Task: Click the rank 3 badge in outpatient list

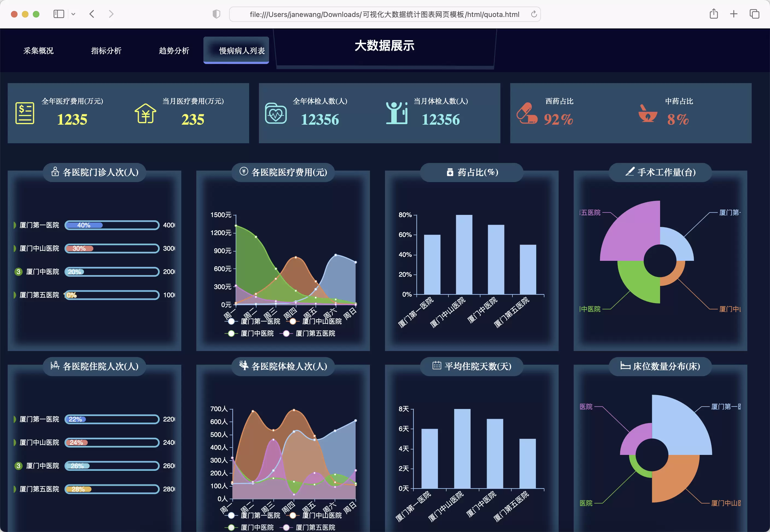Action: pos(18,272)
